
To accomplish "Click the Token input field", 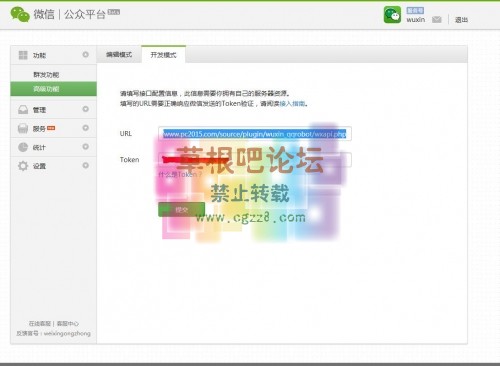I will point(255,160).
